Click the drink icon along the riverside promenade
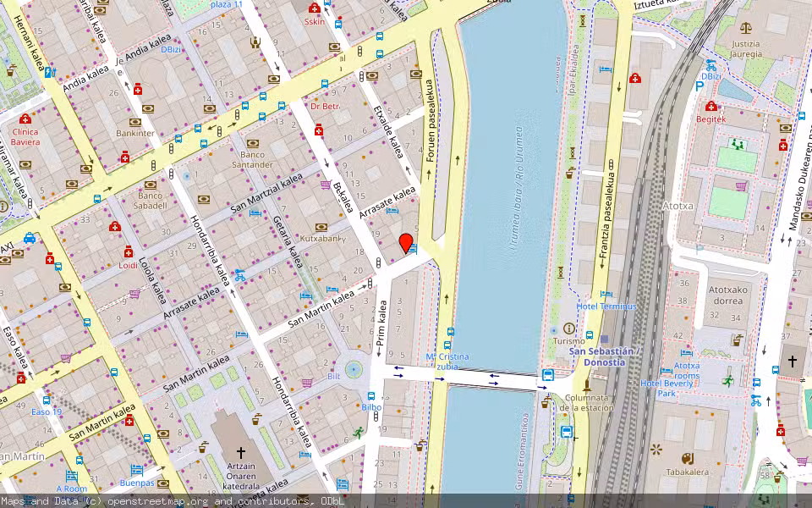Image resolution: width=812 pixels, height=508 pixels. 568,174
